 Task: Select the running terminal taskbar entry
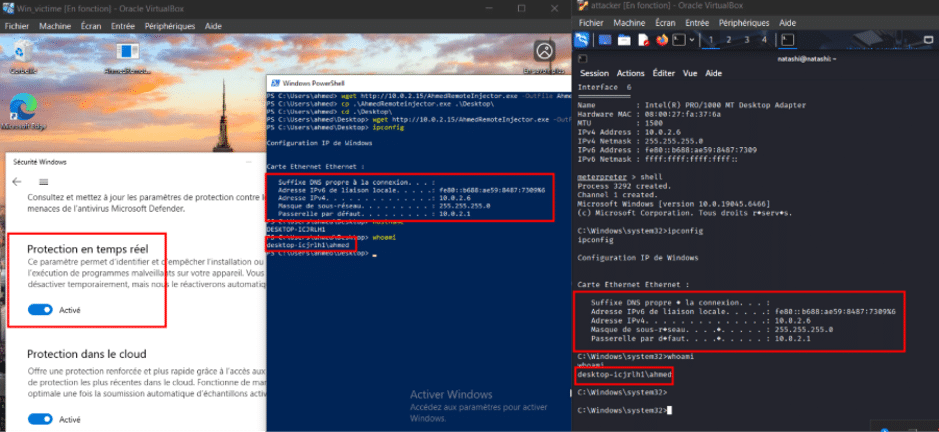(x=788, y=40)
